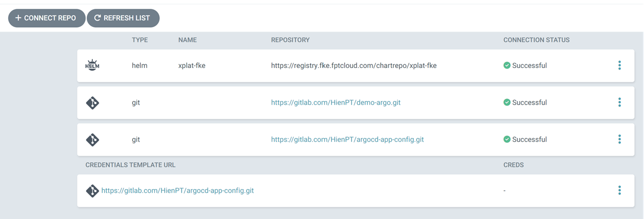Click green check icon for demo-argo repo

(507, 103)
